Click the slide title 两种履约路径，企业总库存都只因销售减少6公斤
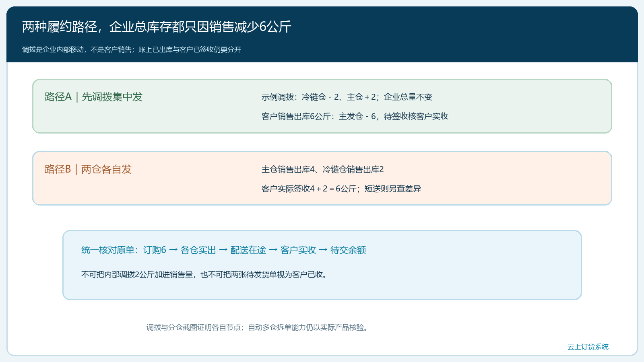The height and width of the screenshot is (362, 644). pyautogui.click(x=157, y=27)
